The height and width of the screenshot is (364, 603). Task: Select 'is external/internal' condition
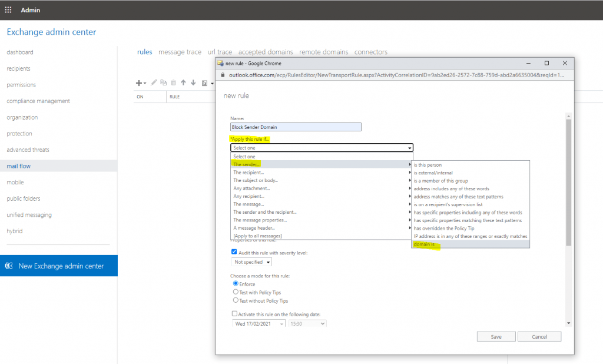coord(471,173)
